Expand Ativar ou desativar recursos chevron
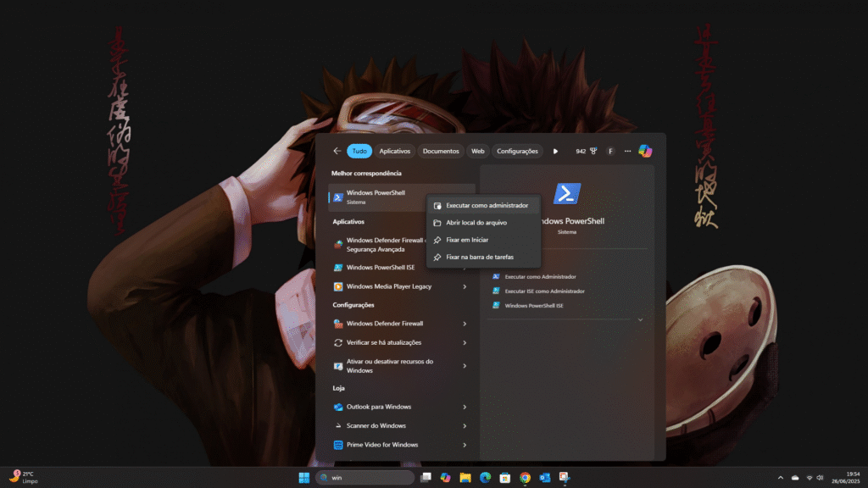Image resolution: width=868 pixels, height=488 pixels. click(x=465, y=366)
